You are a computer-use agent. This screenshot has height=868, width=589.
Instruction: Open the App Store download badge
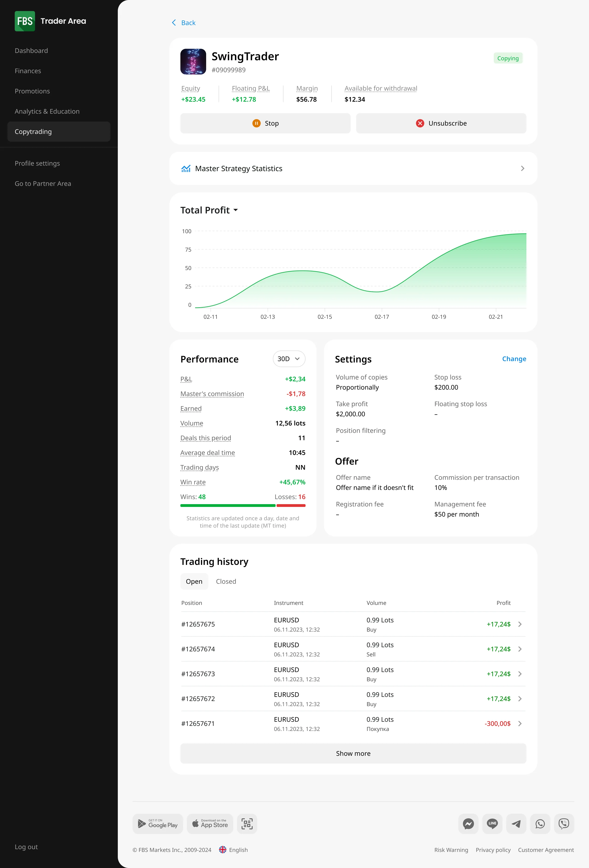point(210,824)
